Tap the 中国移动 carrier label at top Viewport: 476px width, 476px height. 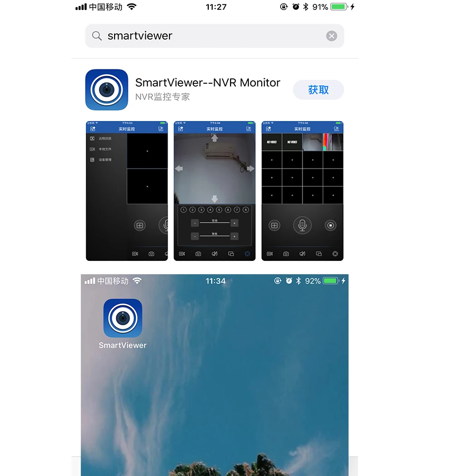coord(106,6)
